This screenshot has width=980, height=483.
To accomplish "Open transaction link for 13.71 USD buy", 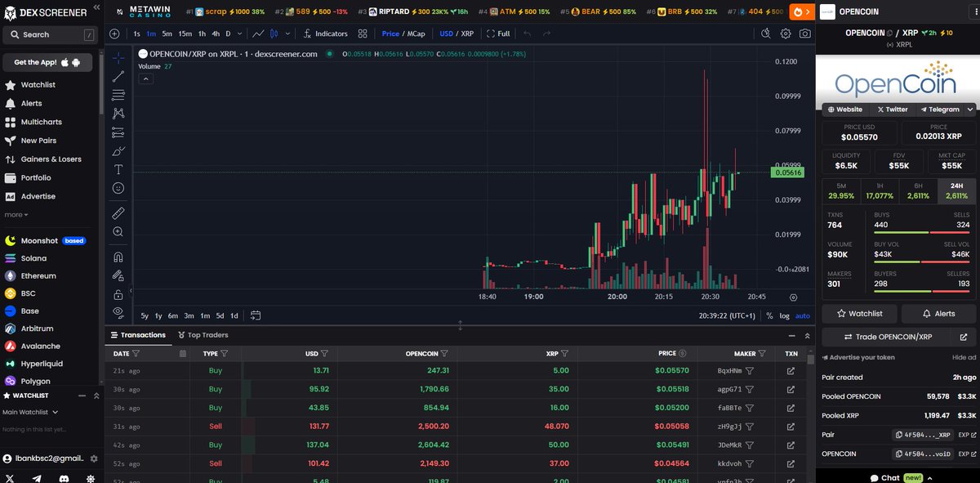I will 791,371.
